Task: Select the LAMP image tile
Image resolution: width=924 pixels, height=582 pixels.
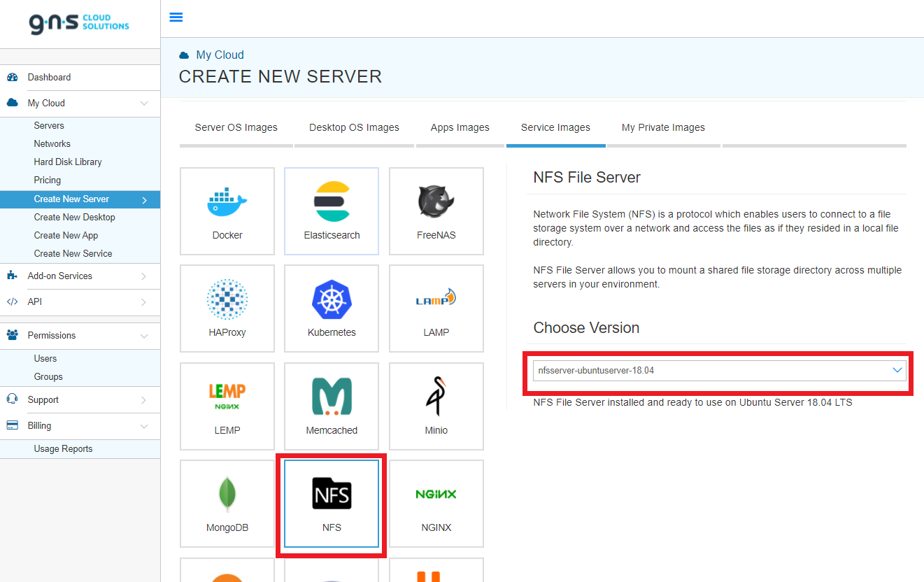Action: [x=436, y=308]
